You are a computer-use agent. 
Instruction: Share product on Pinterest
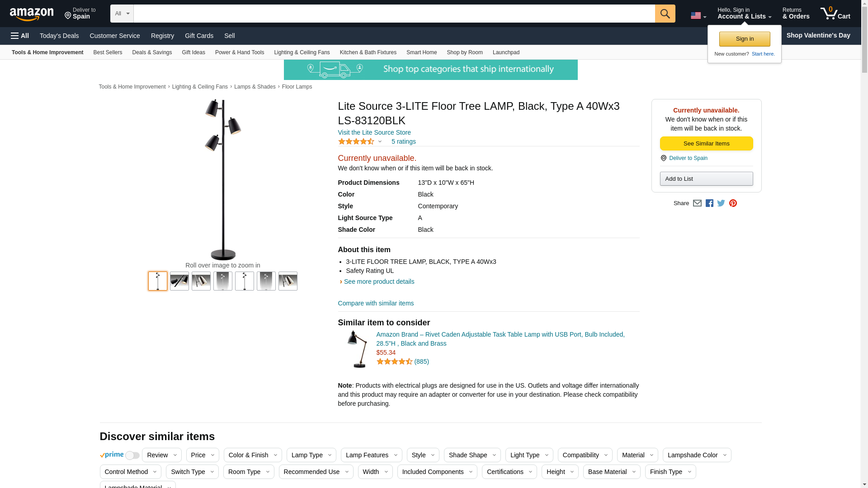733,203
